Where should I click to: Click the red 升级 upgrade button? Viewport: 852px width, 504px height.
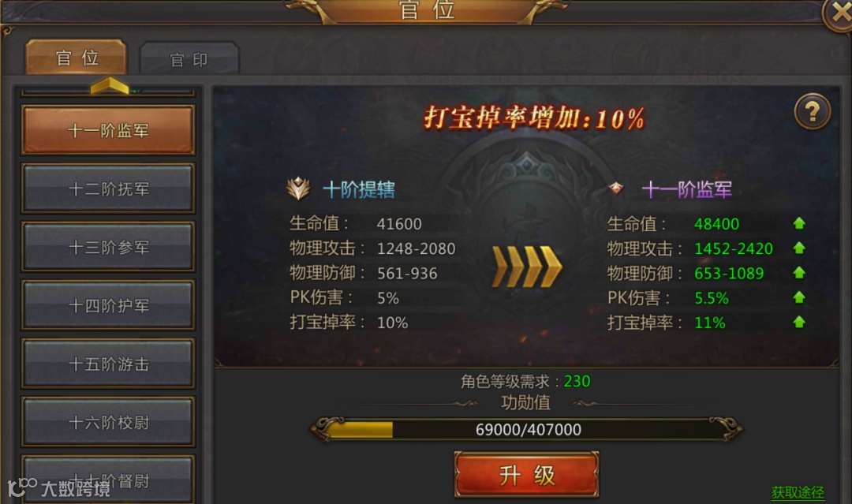pyautogui.click(x=526, y=475)
